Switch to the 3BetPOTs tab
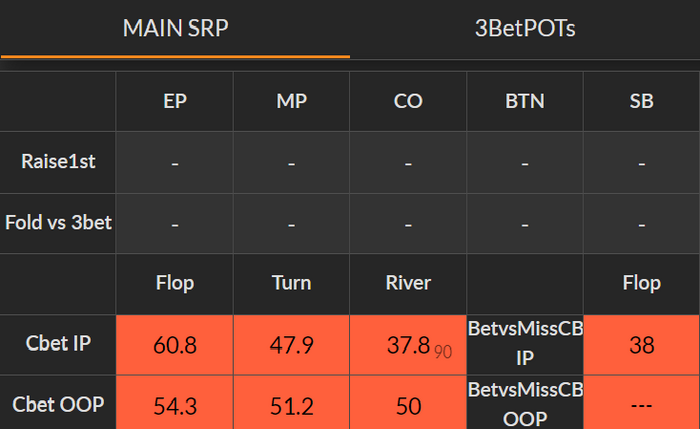The height and width of the screenshot is (429, 700). [524, 28]
